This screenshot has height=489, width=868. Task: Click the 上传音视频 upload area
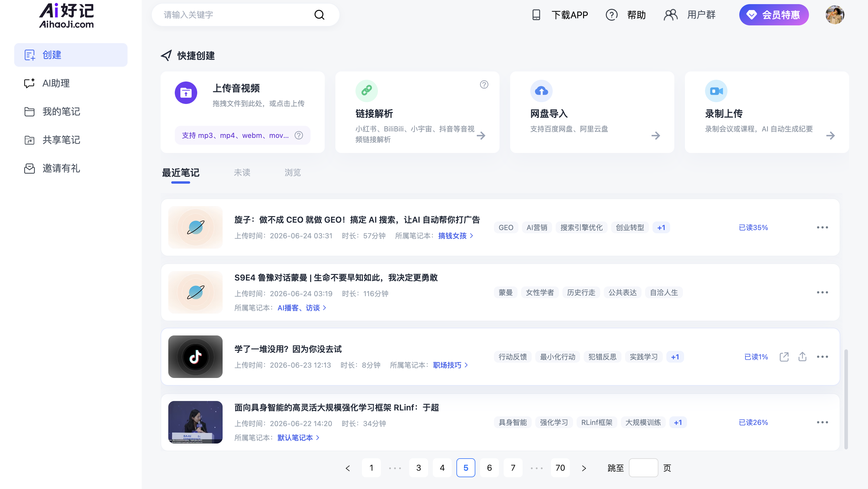(243, 112)
